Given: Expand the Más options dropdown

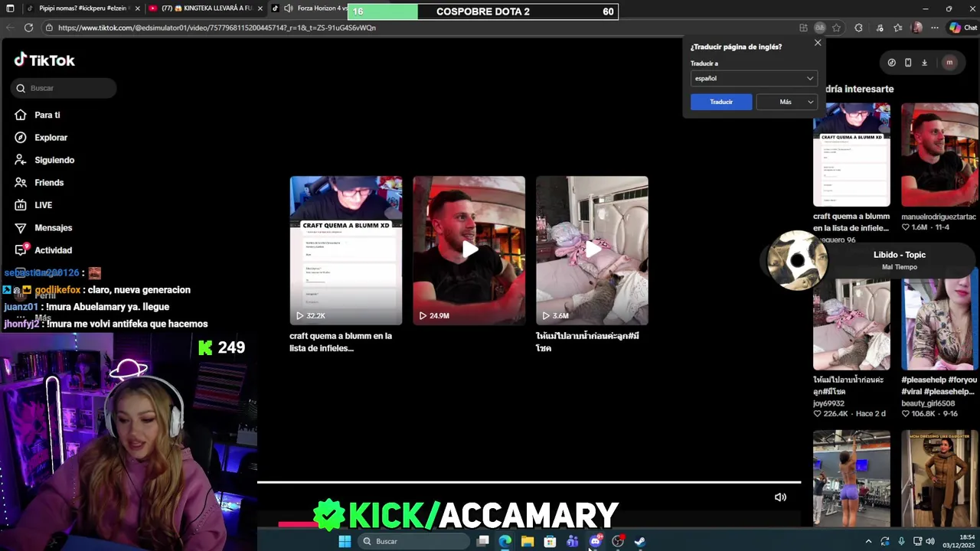Looking at the screenshot, I should [x=786, y=102].
